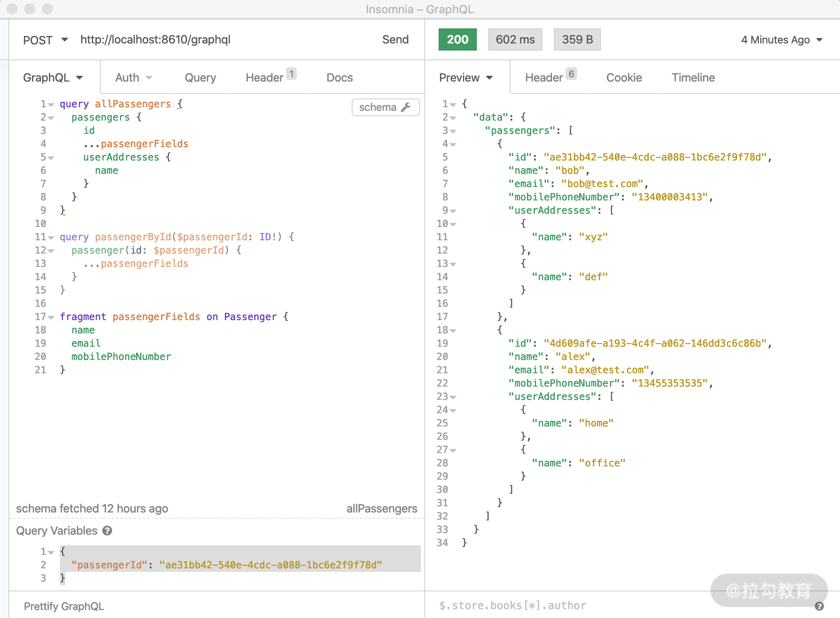This screenshot has height=618, width=840.
Task: Click the 359 B response size badge
Action: point(577,39)
